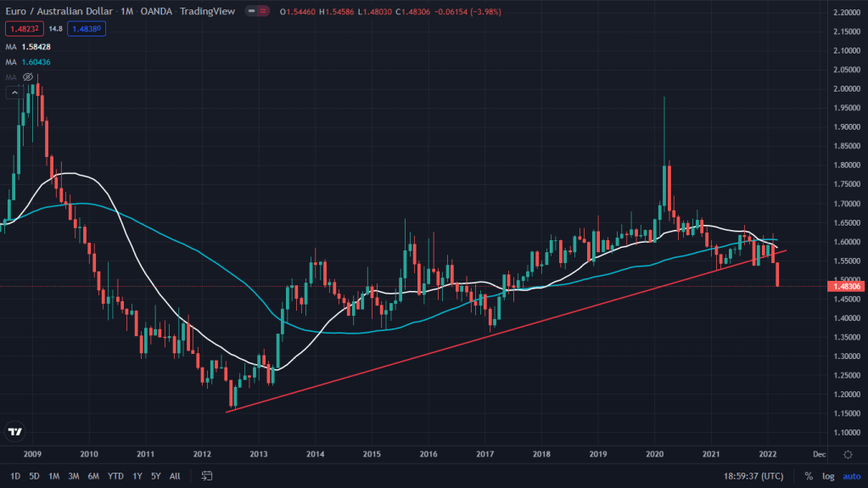Click the Euro / Australian Dollar symbol title
The height and width of the screenshot is (488, 868).
[60, 12]
